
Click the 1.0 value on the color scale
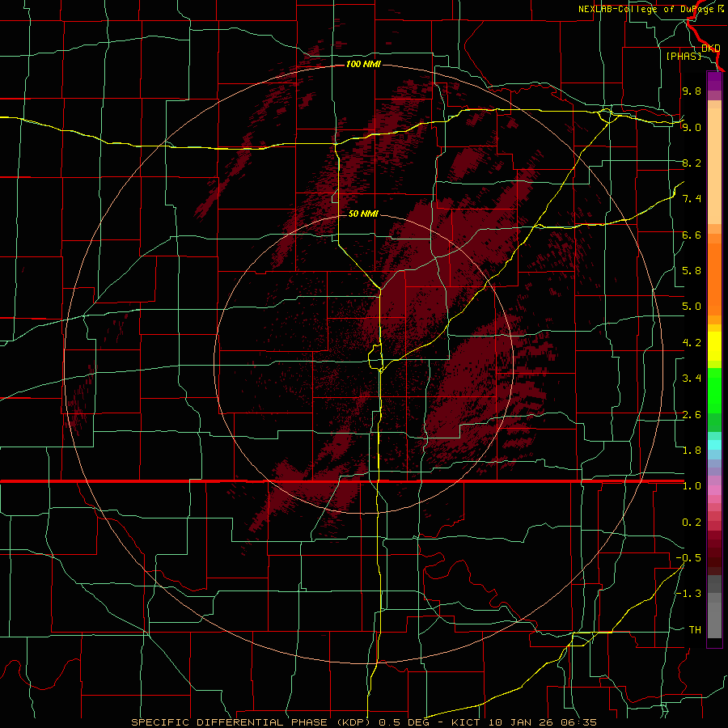click(692, 486)
